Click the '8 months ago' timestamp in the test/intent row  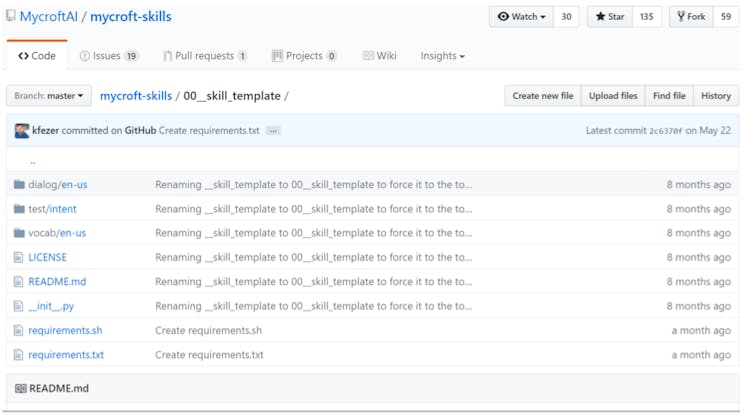click(698, 209)
